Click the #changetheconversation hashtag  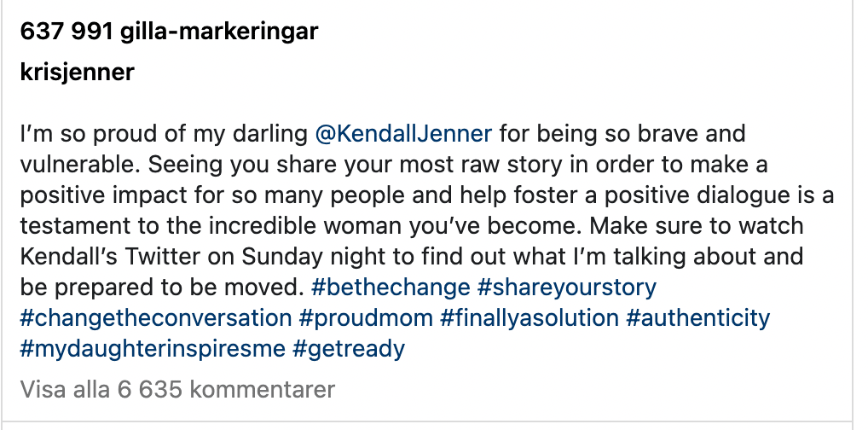pyautogui.click(x=155, y=318)
